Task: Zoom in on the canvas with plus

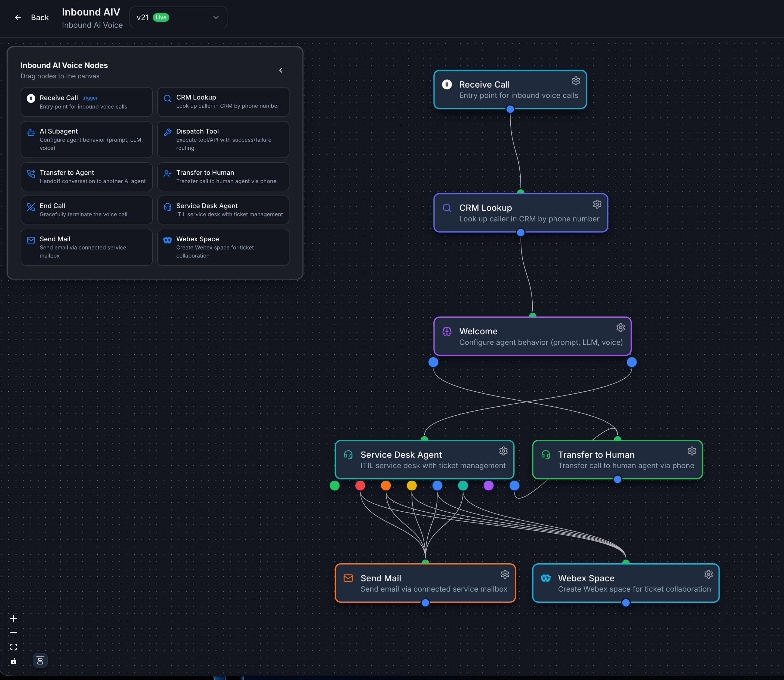Action: pyautogui.click(x=14, y=619)
